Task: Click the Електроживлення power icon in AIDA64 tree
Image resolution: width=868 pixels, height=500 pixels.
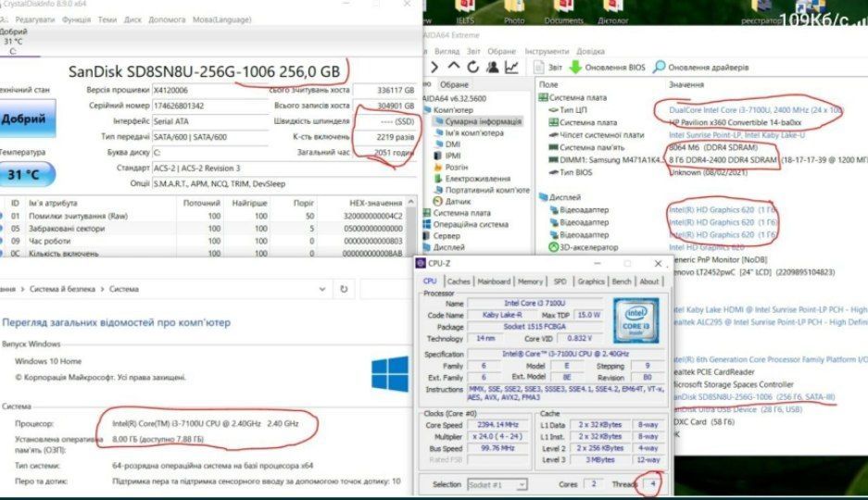Action: [438, 179]
